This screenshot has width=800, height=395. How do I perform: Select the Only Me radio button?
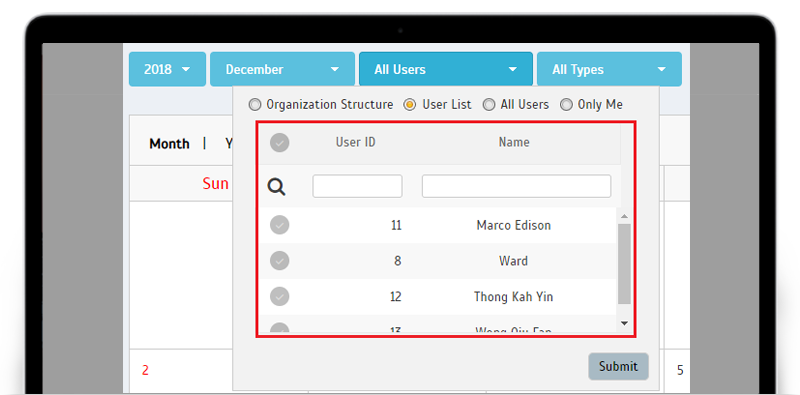pyautogui.click(x=566, y=105)
